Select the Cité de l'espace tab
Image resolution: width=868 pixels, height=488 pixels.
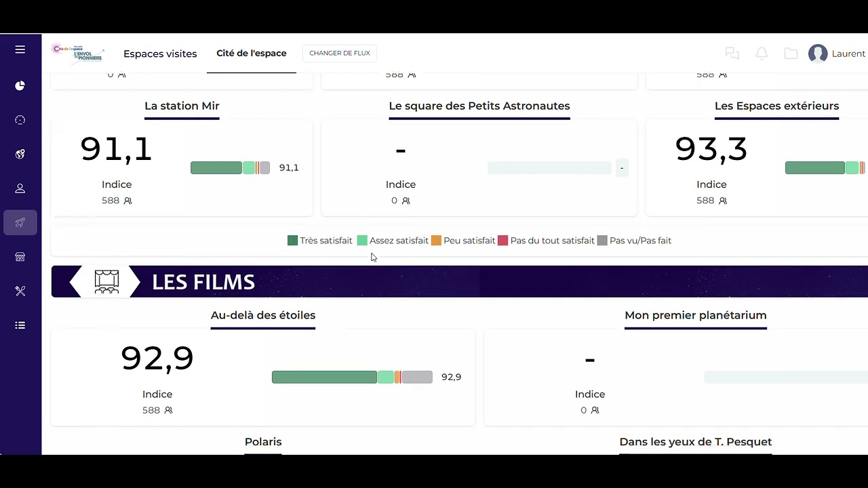[252, 53]
